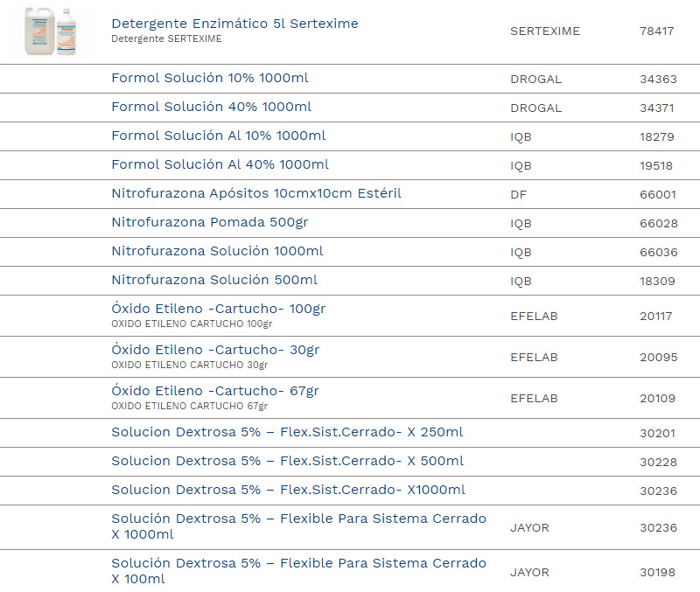Click product code 78417
Image resolution: width=700 pixels, height=592 pixels.
[656, 31]
